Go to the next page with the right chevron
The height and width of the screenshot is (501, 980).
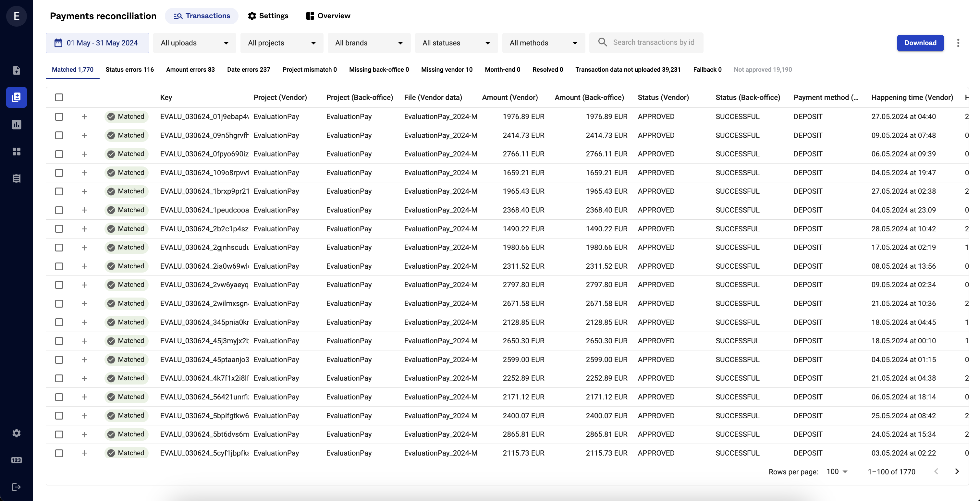(x=957, y=471)
